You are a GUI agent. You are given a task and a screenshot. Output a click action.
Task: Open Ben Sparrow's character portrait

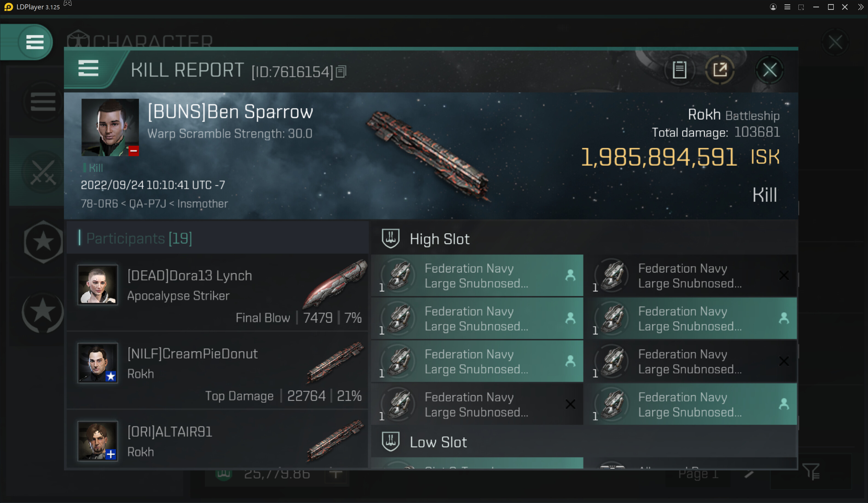[x=110, y=127]
